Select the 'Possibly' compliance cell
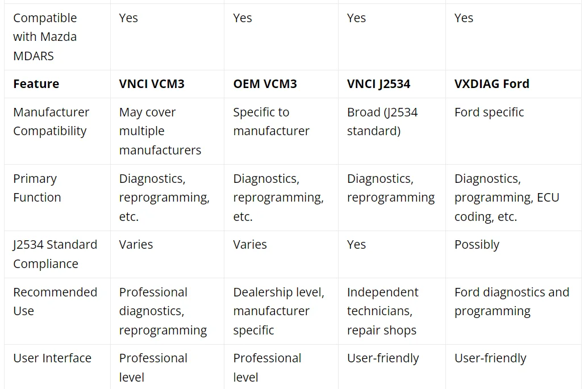This screenshot has width=588, height=389. [x=477, y=245]
